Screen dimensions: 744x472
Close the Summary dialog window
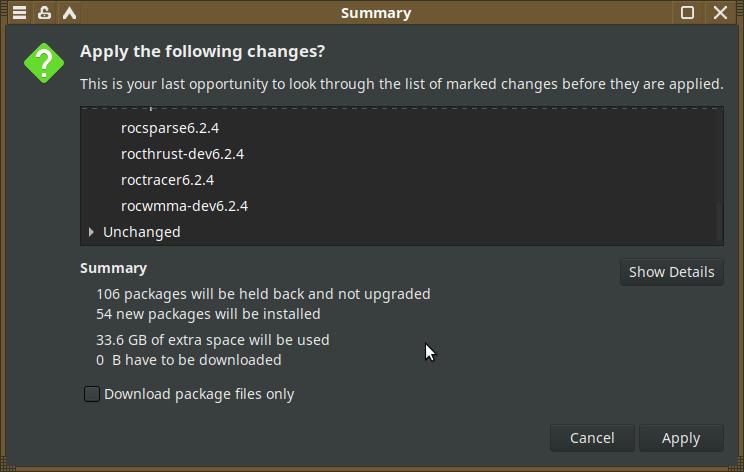point(721,13)
